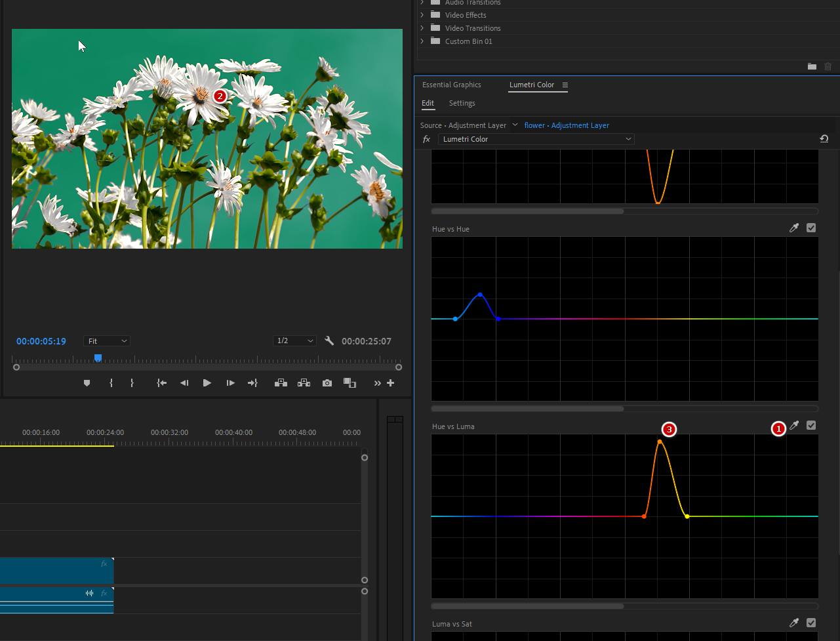Screen dimensions: 840x641
Task: Click the Export Frame camera icon
Action: pos(327,383)
